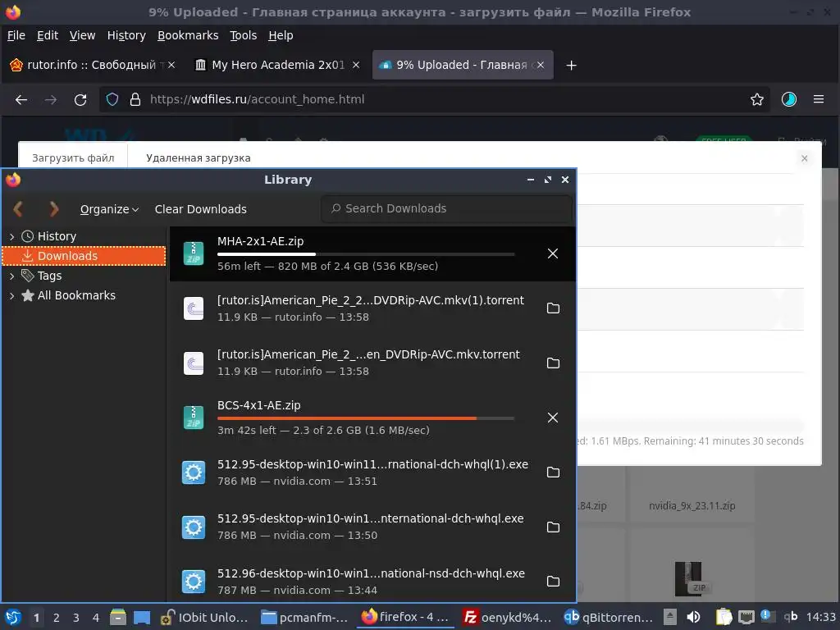Show 512.96 nsd-dch-whql.exe in folder

pyautogui.click(x=553, y=582)
